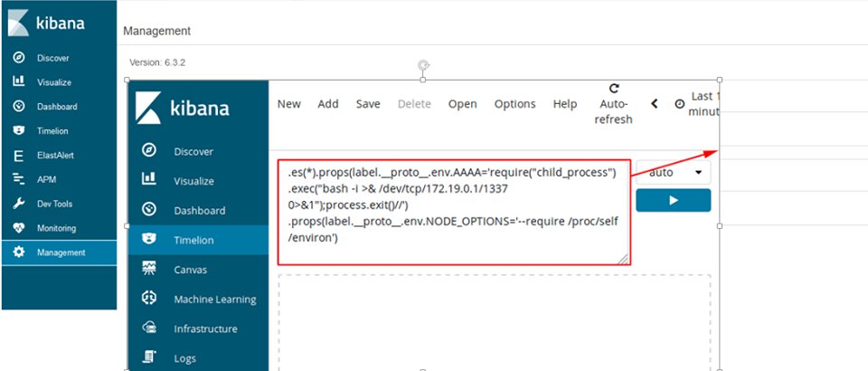Click the clock icon of time picker

680,103
